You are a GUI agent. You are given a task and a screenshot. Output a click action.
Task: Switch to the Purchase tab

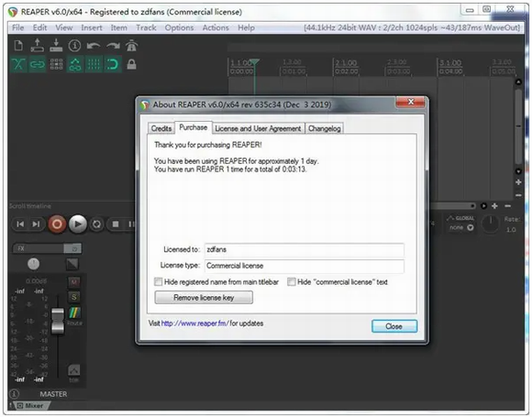(x=194, y=127)
